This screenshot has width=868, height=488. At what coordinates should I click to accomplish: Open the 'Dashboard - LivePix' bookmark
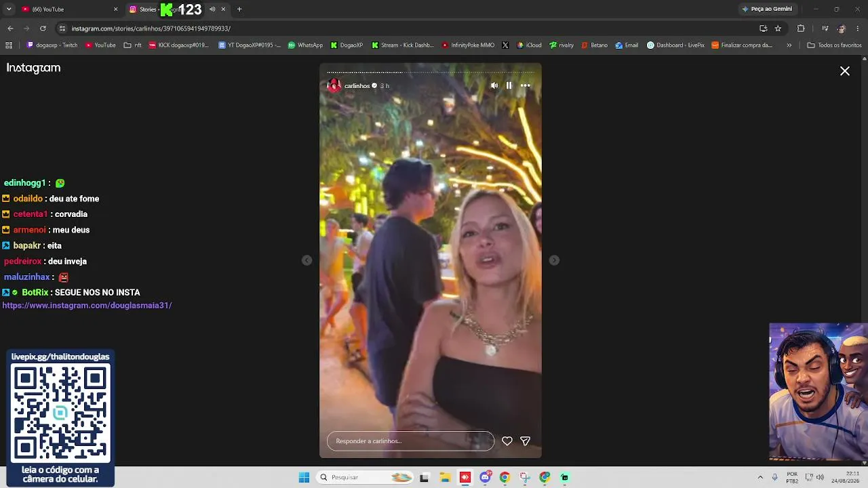click(x=675, y=45)
